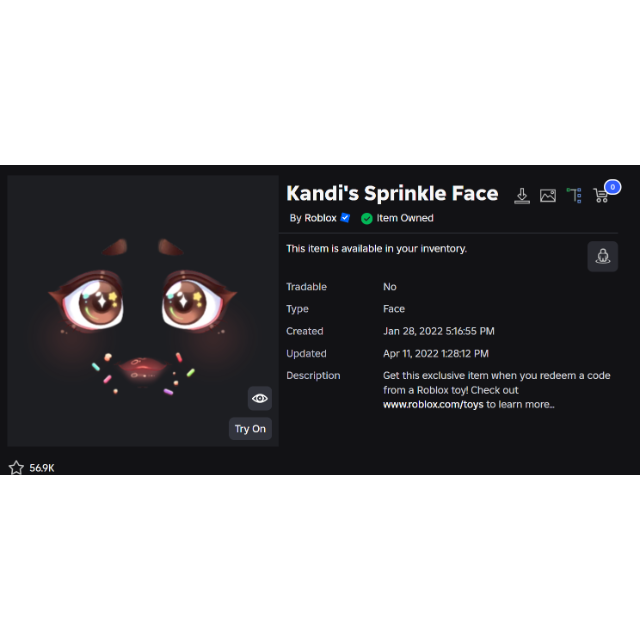The image size is (640, 640).
Task: Click the Try On button
Action: [250, 429]
